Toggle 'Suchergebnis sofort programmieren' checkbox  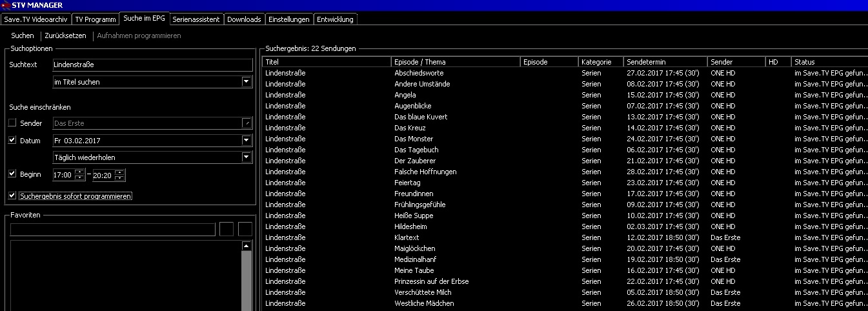[12, 196]
